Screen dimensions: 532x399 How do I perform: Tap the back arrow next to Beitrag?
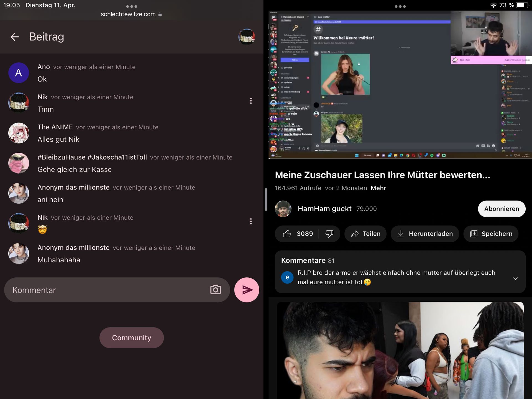[x=14, y=37]
